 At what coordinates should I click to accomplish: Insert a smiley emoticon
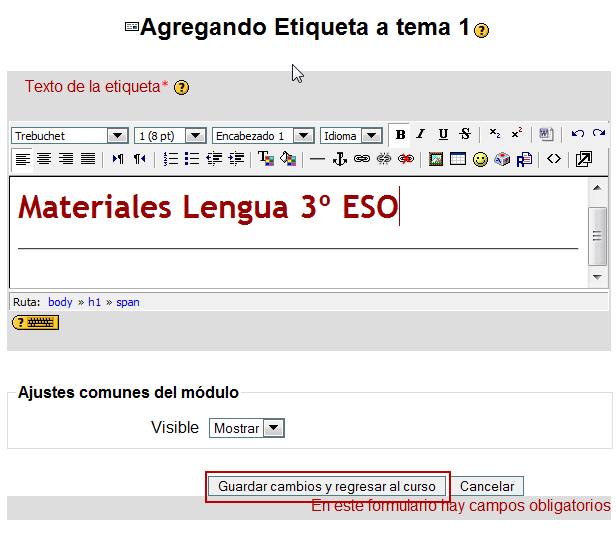pyautogui.click(x=480, y=159)
